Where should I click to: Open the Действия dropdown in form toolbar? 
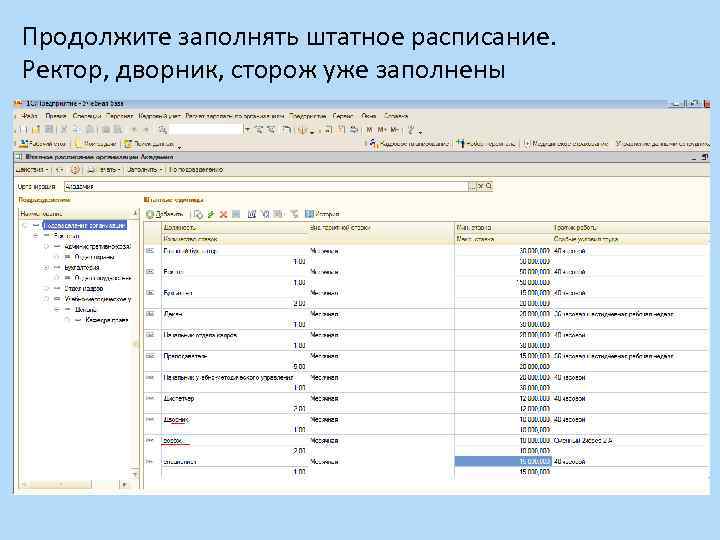coord(32,170)
